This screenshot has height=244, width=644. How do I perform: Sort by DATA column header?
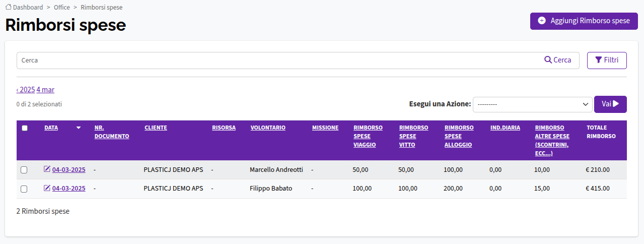pyautogui.click(x=51, y=128)
